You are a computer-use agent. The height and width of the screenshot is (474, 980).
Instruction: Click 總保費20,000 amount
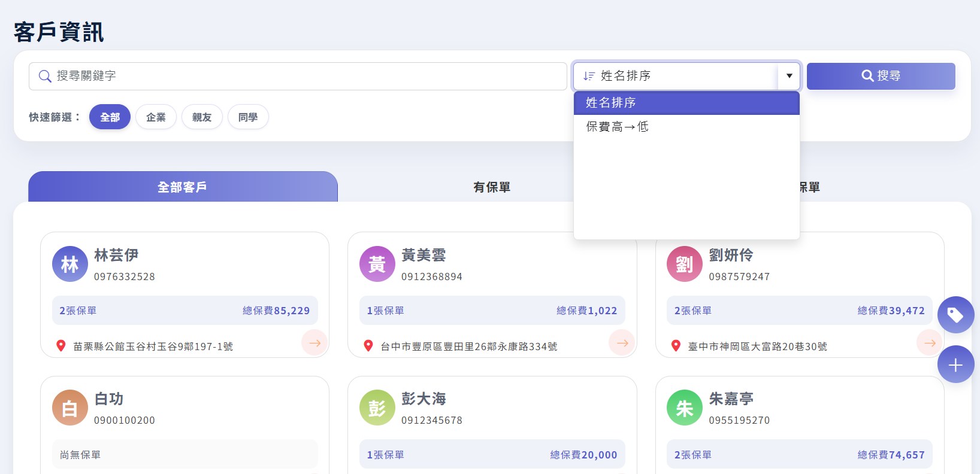[583, 455]
